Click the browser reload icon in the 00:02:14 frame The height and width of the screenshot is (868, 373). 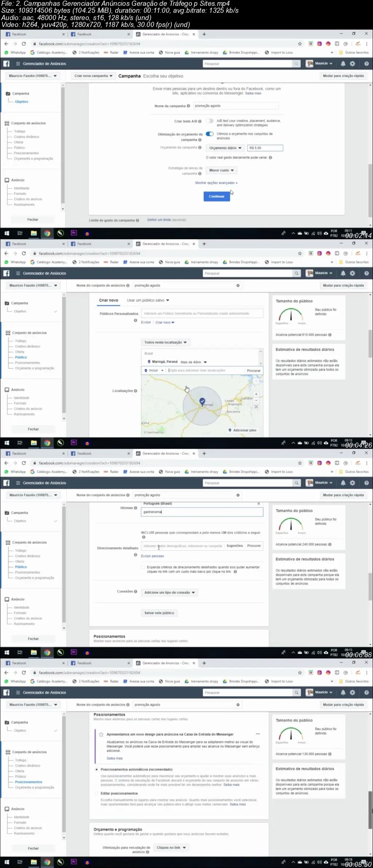[24, 44]
